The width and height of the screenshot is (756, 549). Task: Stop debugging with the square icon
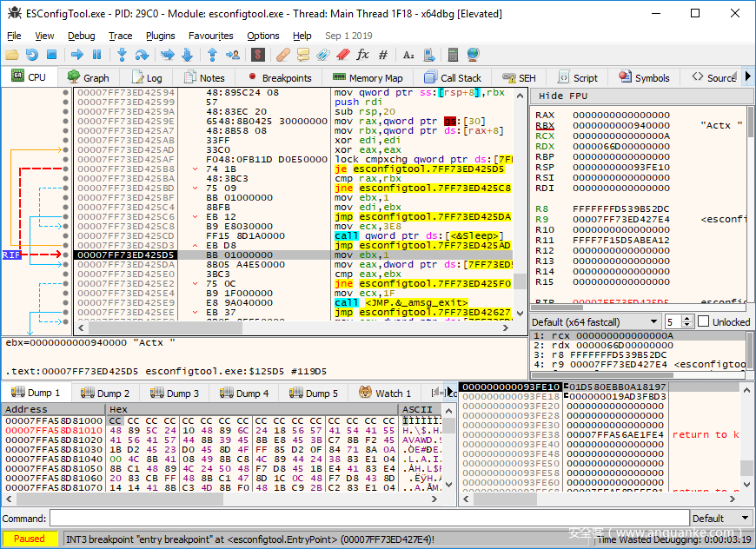tap(52, 55)
